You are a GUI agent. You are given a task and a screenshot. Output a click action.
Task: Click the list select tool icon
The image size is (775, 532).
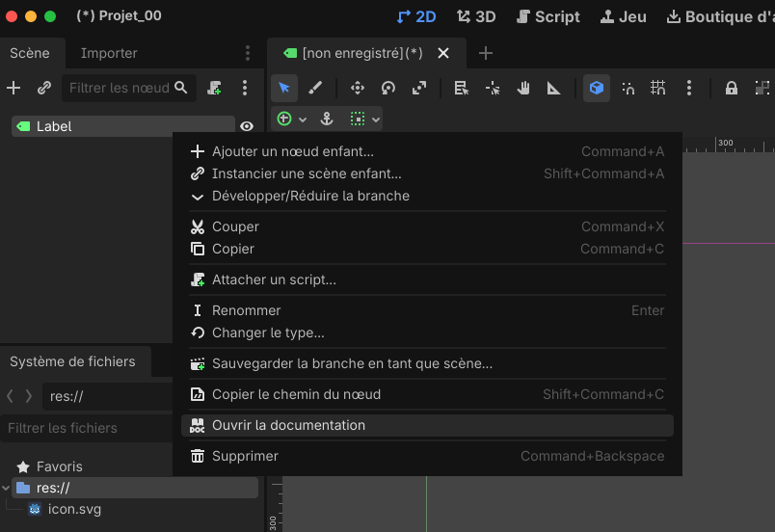[x=461, y=88]
